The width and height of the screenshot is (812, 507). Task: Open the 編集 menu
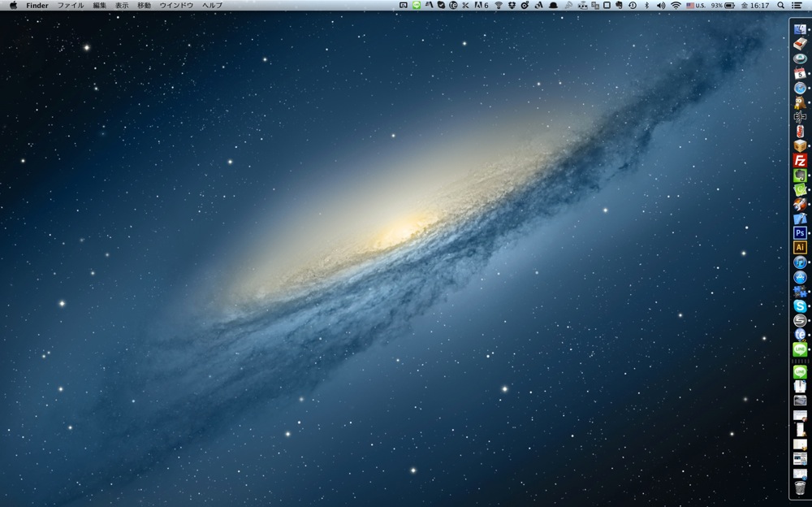tap(99, 5)
